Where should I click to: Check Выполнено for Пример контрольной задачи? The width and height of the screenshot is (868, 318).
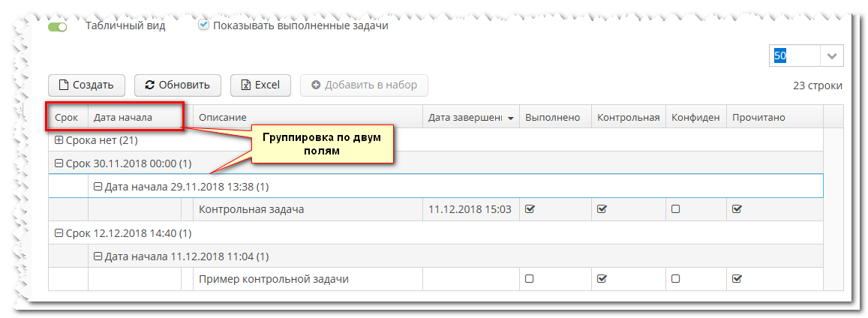(530, 279)
